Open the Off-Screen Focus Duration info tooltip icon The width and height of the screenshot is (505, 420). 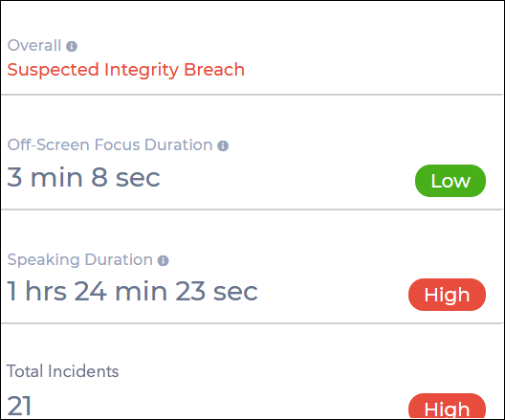(x=223, y=146)
